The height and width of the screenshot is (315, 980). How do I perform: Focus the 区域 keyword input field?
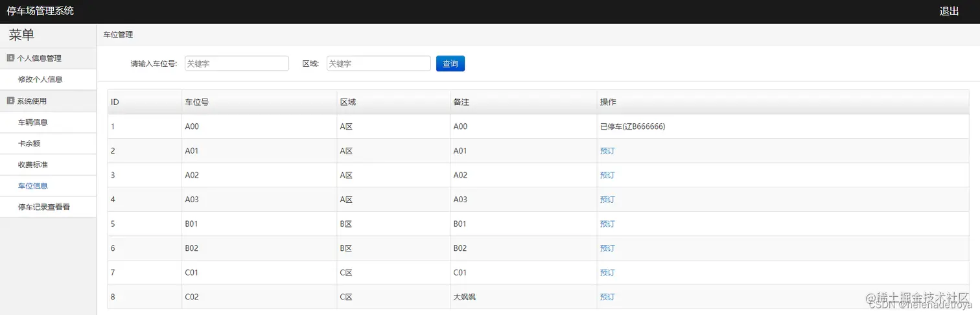click(379, 64)
